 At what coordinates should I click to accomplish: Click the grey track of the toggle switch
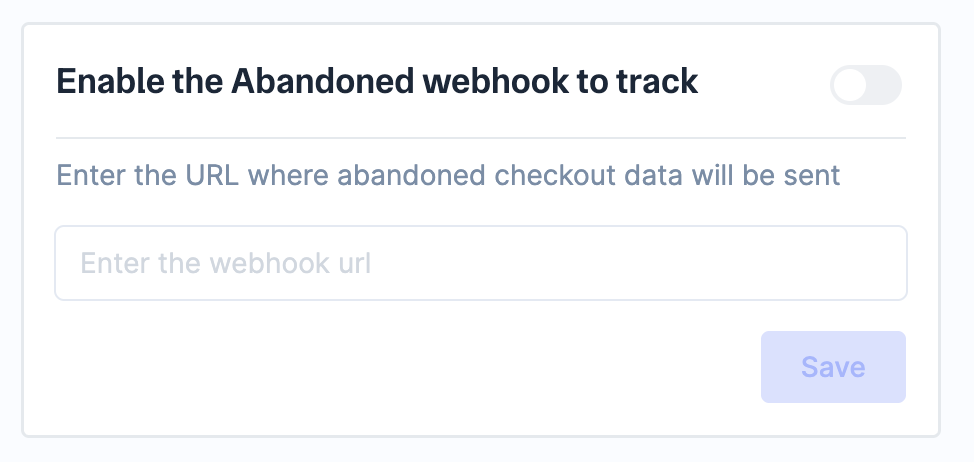(883, 85)
